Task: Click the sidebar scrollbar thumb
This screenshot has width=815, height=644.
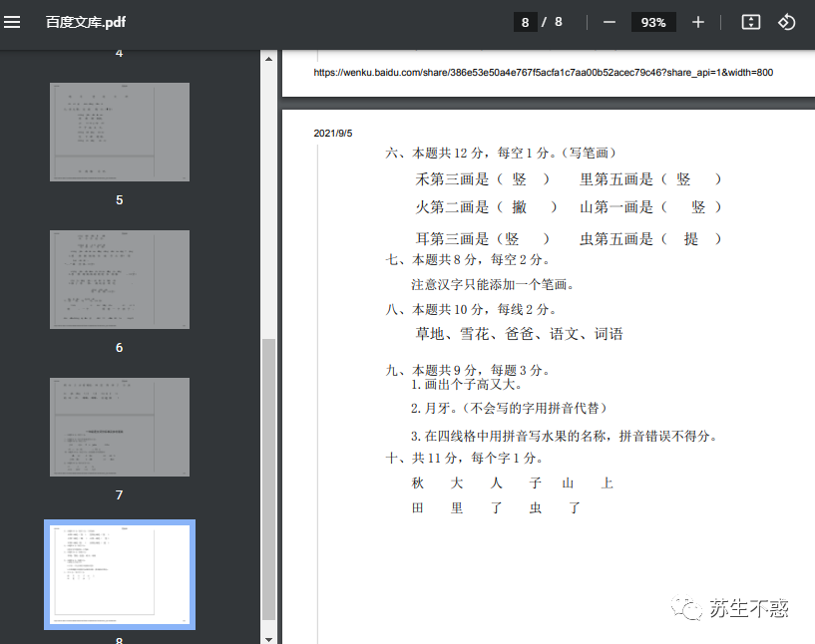Action: click(x=268, y=479)
